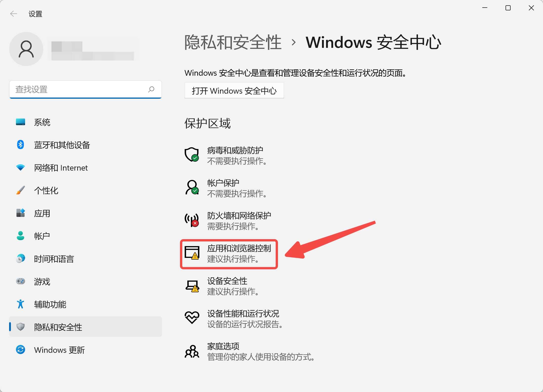Click the Bluetooth icon in sidebar
The image size is (543, 392).
(21, 145)
